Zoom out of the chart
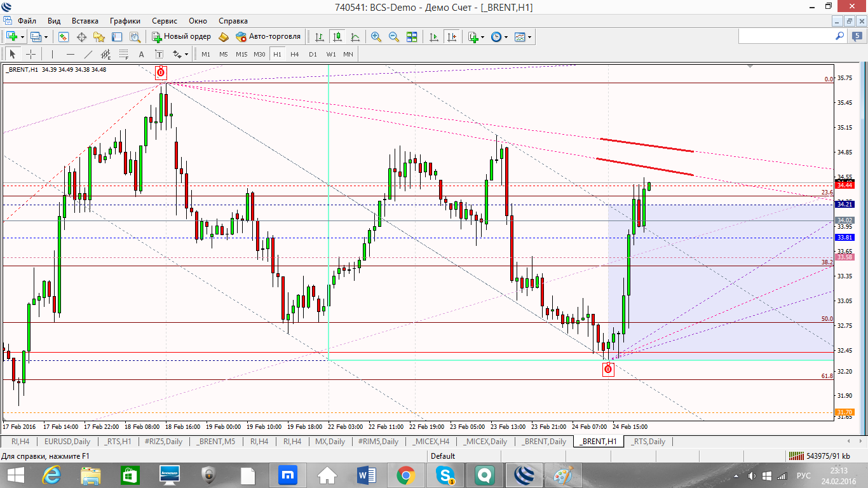This screenshot has height=488, width=868. click(393, 37)
